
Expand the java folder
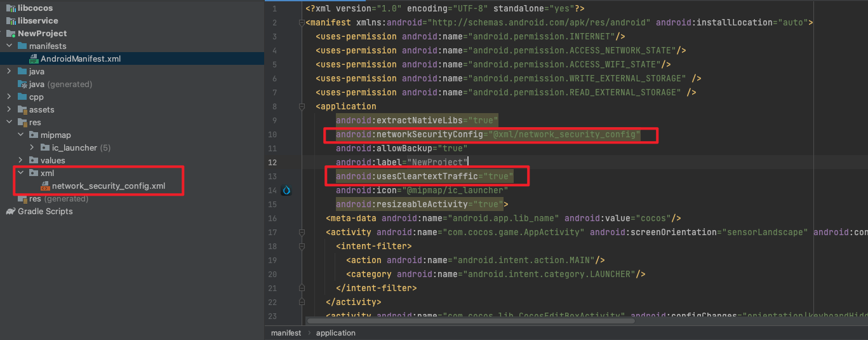pos(9,72)
